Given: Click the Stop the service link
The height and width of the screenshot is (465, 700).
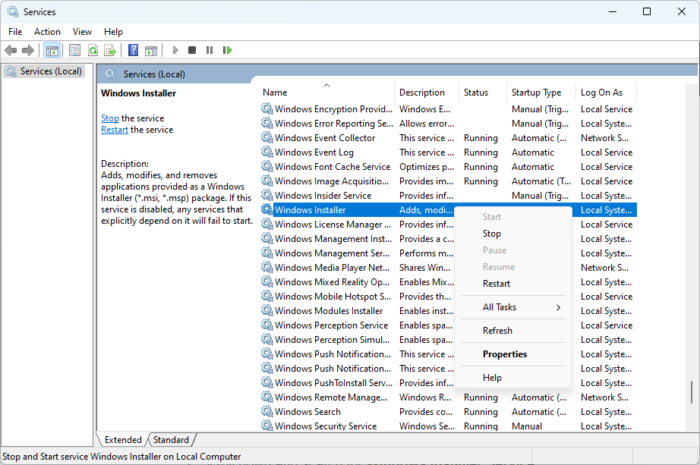Looking at the screenshot, I should (109, 118).
